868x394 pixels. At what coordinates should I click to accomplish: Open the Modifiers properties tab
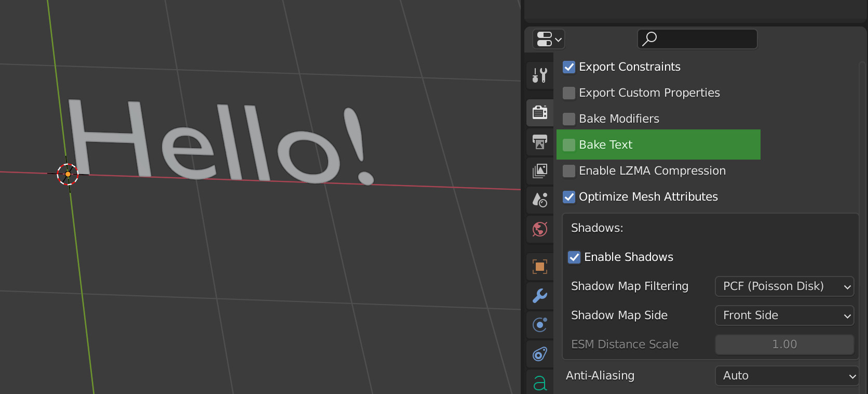[540, 296]
